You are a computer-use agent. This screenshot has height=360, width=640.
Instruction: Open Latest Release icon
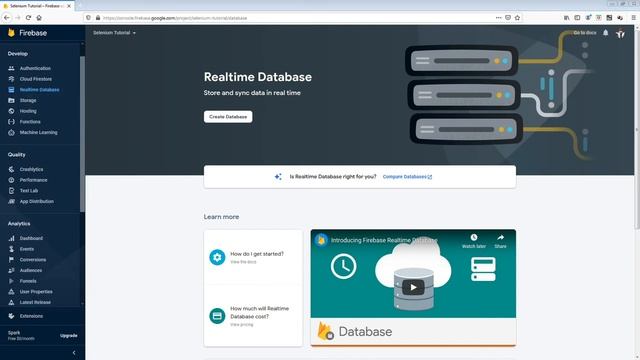pos(11,302)
